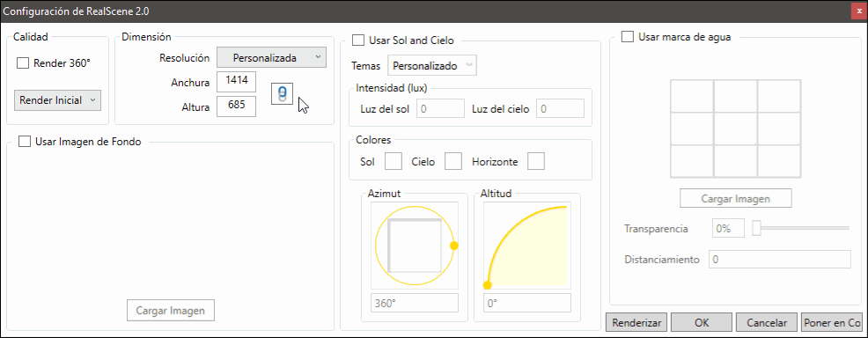Select bottom-right cell of watermark position grid
The width and height of the screenshot is (868, 338).
point(779,162)
